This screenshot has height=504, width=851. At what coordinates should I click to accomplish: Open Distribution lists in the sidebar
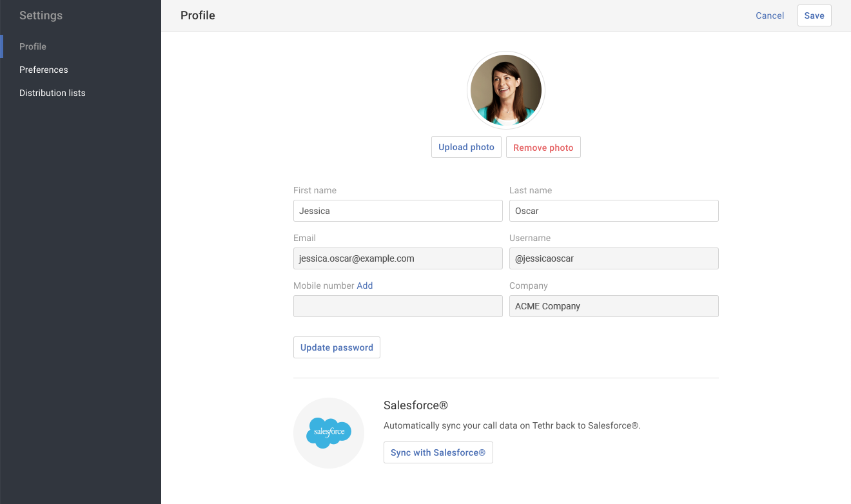[52, 93]
